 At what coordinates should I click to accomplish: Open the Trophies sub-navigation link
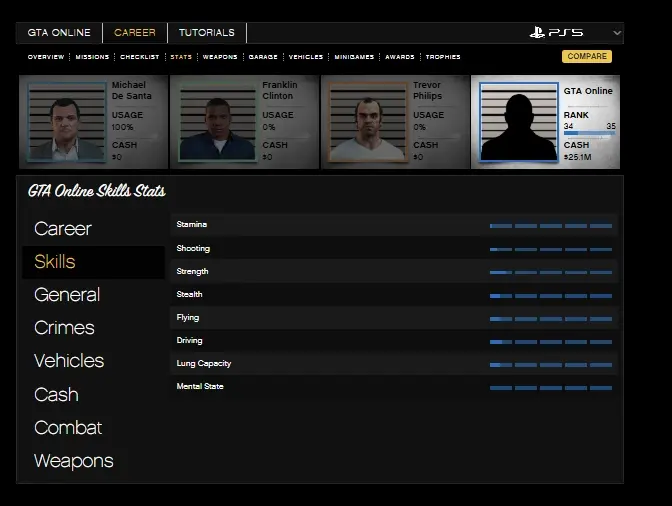443,57
